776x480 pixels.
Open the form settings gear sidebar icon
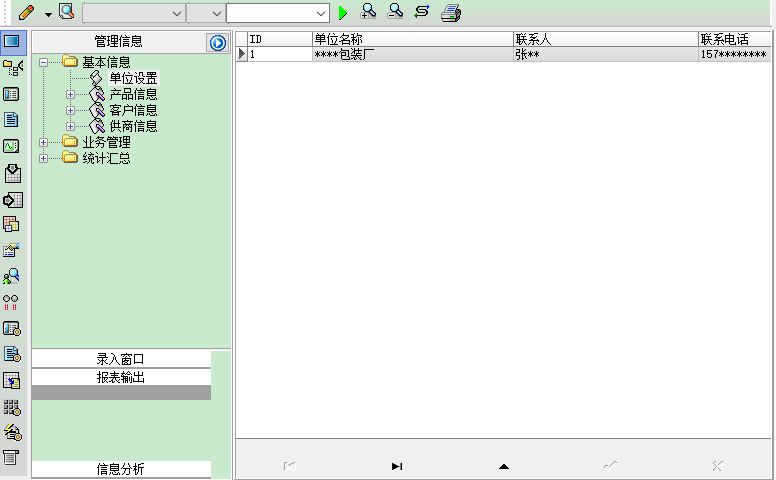pyautogui.click(x=12, y=329)
